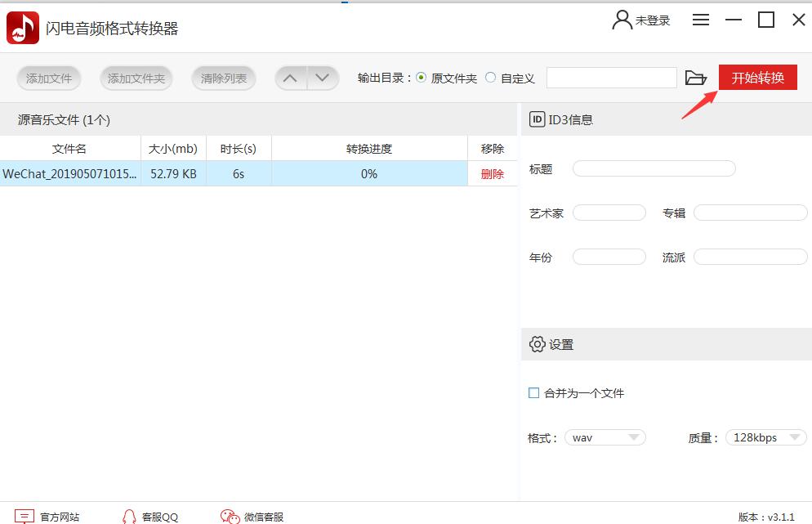This screenshot has height=524, width=812.
Task: Open the output folder browse icon
Action: [696, 78]
